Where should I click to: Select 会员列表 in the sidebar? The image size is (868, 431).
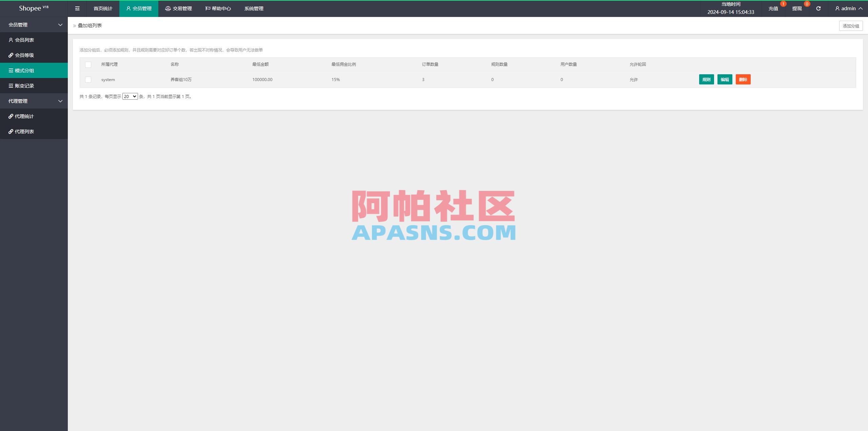pyautogui.click(x=24, y=40)
